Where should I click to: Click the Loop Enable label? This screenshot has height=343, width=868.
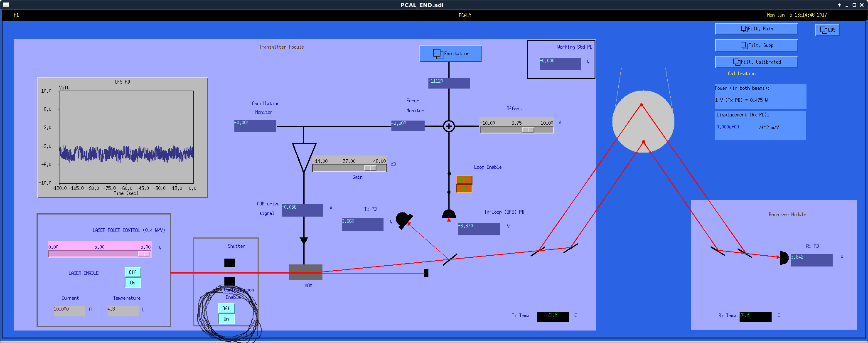coord(488,167)
